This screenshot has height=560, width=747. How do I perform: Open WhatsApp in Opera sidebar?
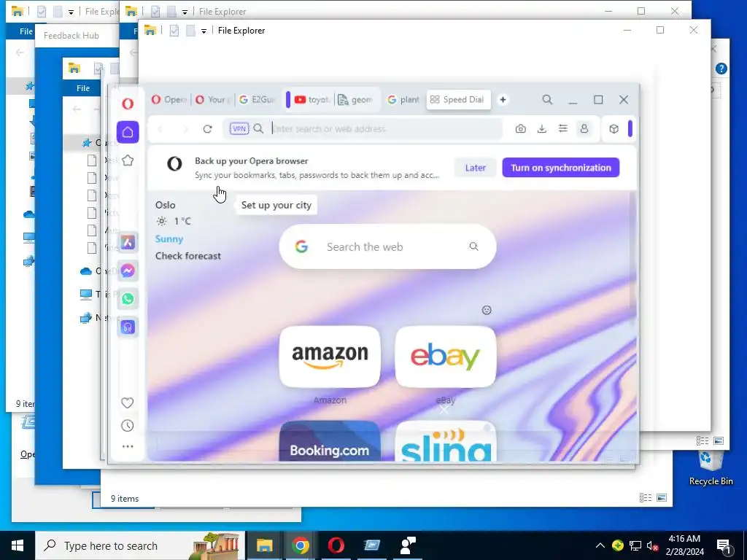pos(128,298)
